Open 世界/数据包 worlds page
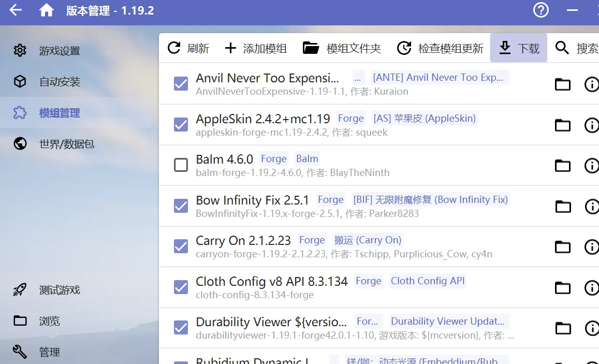599x364 pixels. [79, 143]
